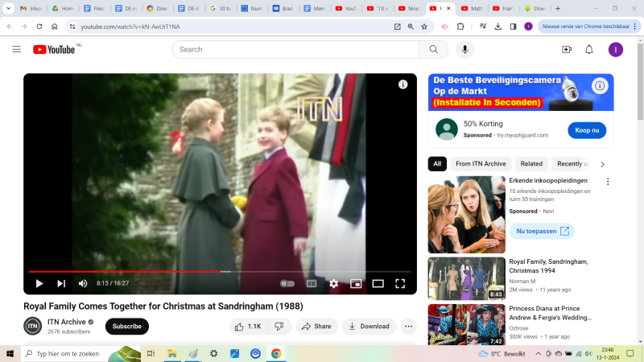
Task: Switch to theater mode view
Action: click(378, 283)
